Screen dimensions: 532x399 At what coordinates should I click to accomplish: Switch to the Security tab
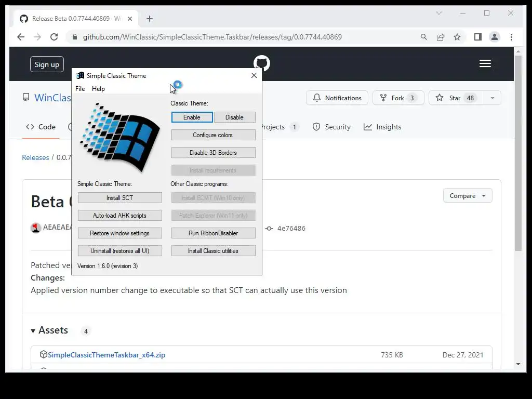331,127
